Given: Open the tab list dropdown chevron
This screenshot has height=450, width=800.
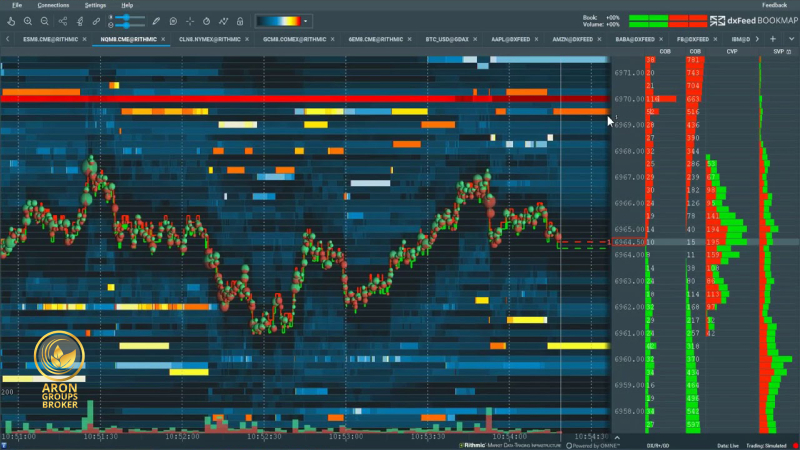Looking at the screenshot, I should click(x=791, y=39).
